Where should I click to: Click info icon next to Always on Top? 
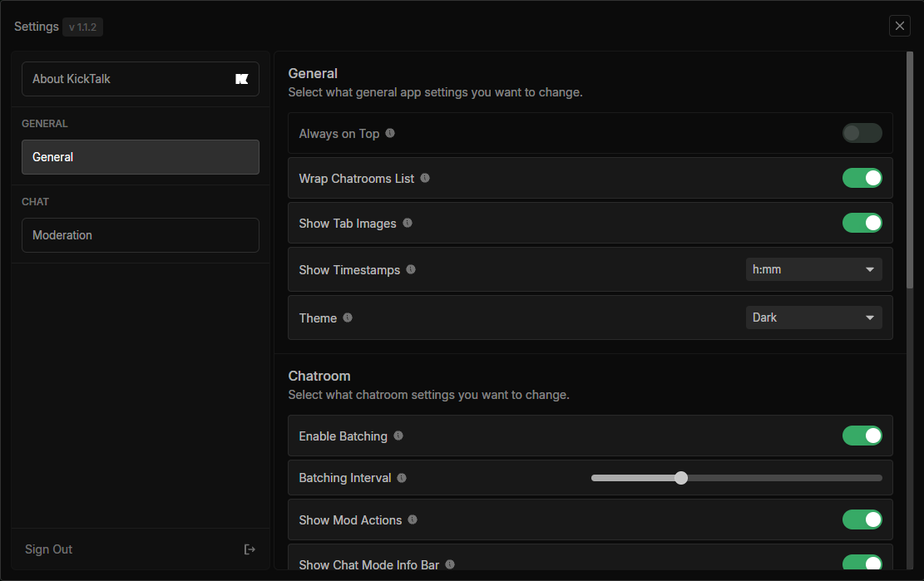[x=390, y=133]
